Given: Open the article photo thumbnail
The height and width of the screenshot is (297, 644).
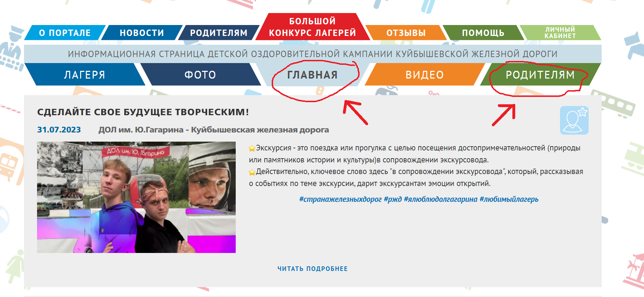Looking at the screenshot, I should (x=136, y=197).
